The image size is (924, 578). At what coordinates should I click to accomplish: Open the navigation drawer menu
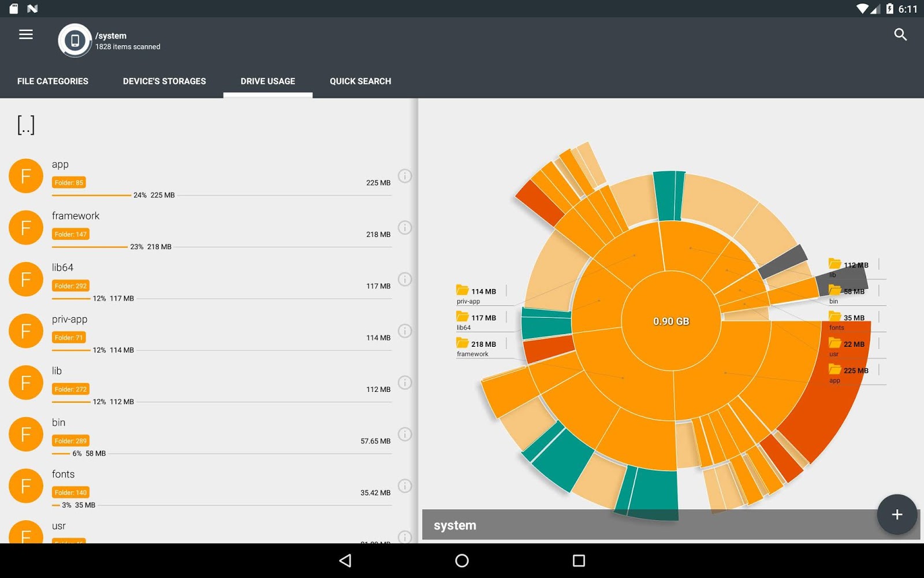25,34
